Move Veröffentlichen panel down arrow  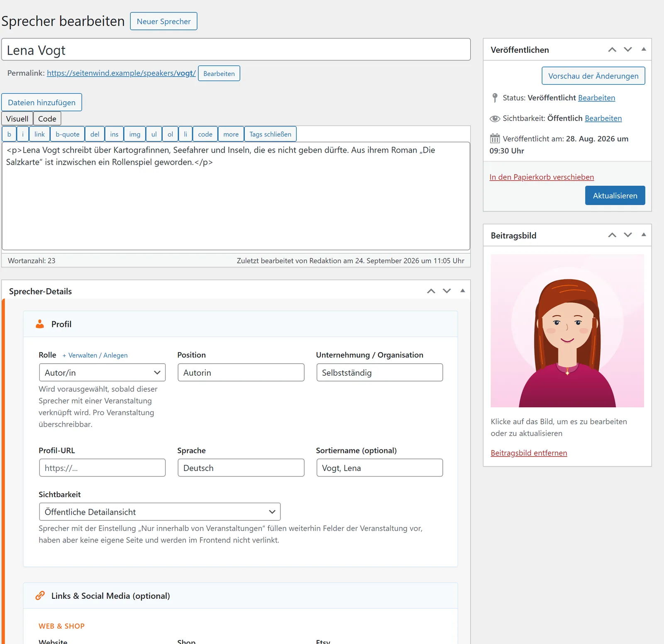click(x=628, y=50)
